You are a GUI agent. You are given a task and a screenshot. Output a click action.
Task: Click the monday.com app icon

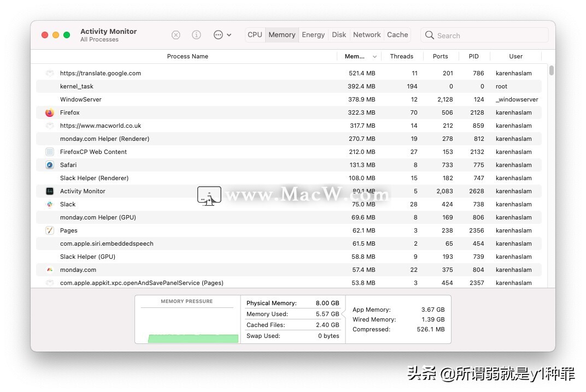50,270
